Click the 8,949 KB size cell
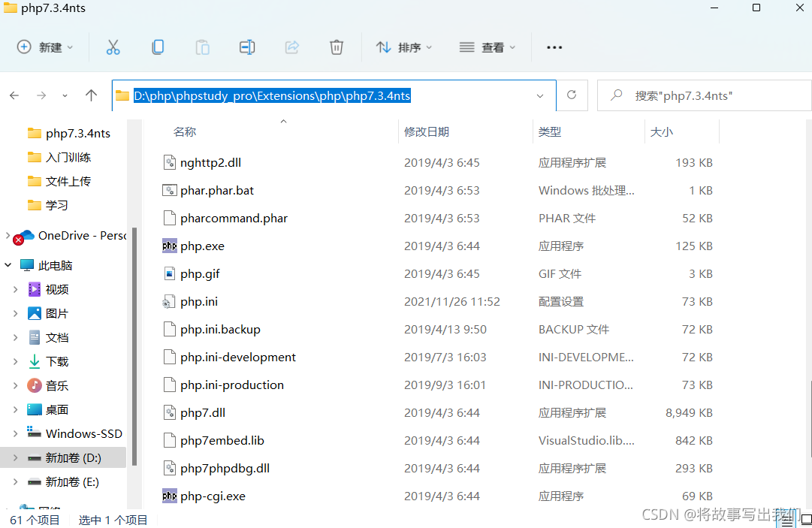This screenshot has width=812, height=528. pyautogui.click(x=690, y=412)
